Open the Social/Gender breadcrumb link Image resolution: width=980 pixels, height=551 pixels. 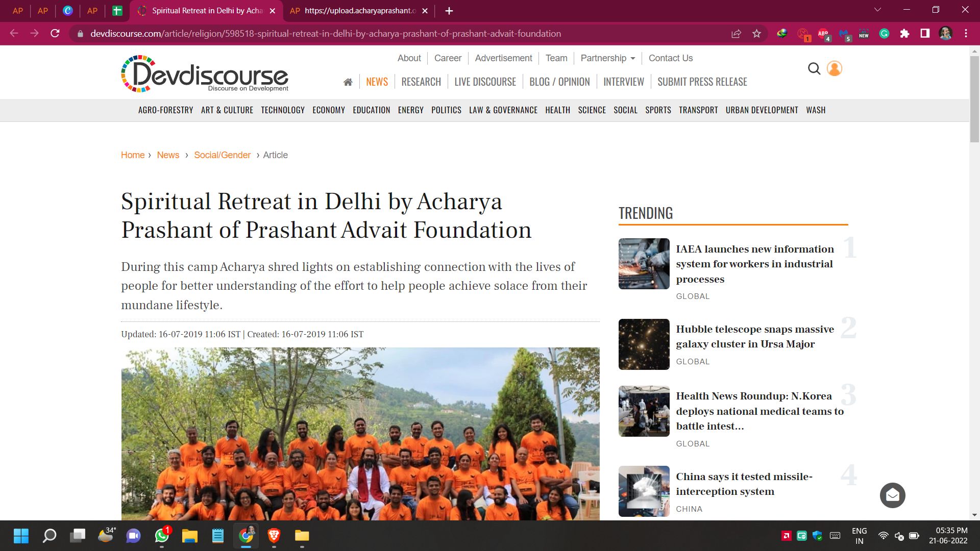click(x=222, y=155)
